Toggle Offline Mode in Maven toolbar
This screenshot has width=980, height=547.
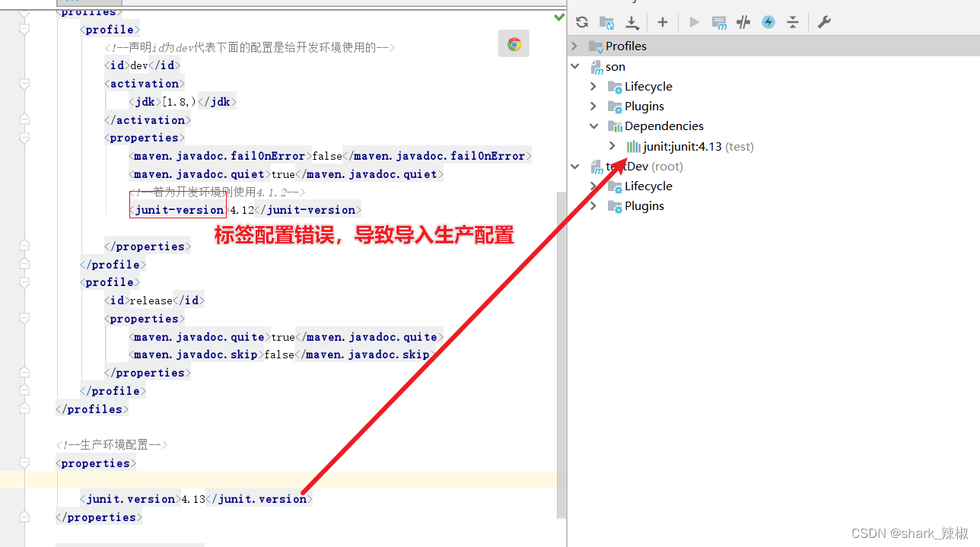743,22
